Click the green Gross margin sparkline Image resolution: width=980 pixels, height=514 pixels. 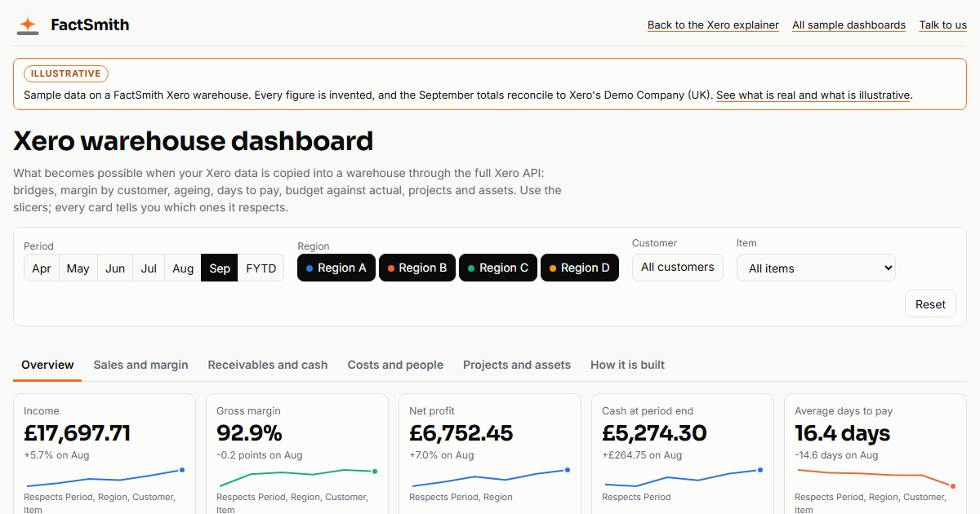pos(297,477)
